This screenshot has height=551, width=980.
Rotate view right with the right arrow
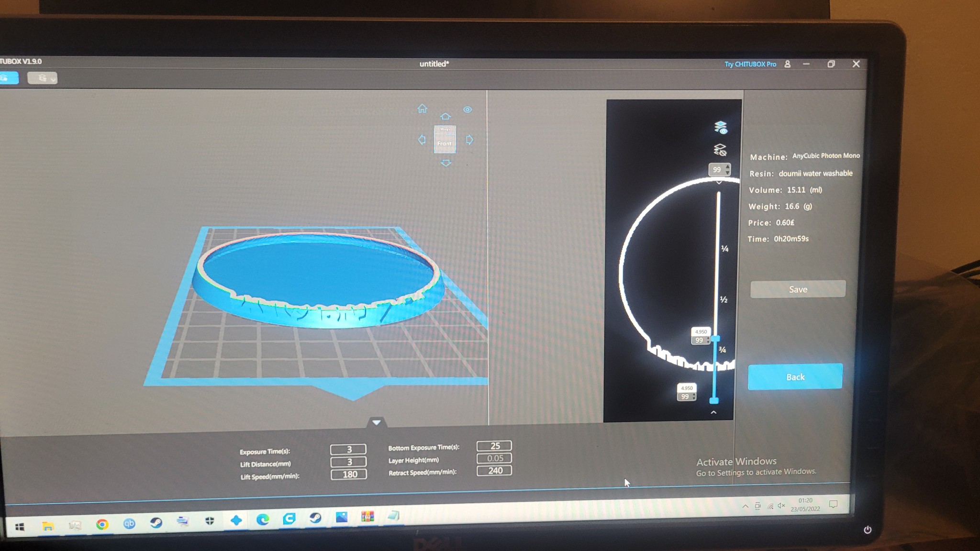[469, 140]
